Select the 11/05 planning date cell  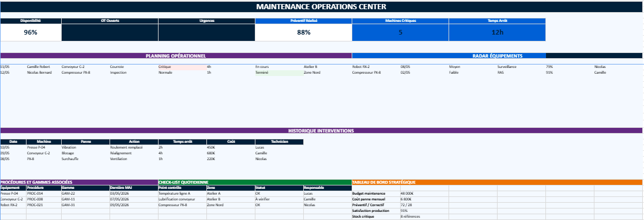[x=13, y=66]
